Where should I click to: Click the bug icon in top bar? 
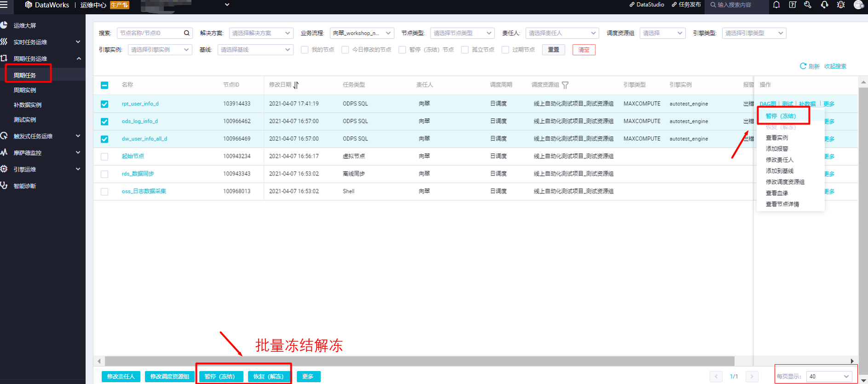pyautogui.click(x=841, y=5)
